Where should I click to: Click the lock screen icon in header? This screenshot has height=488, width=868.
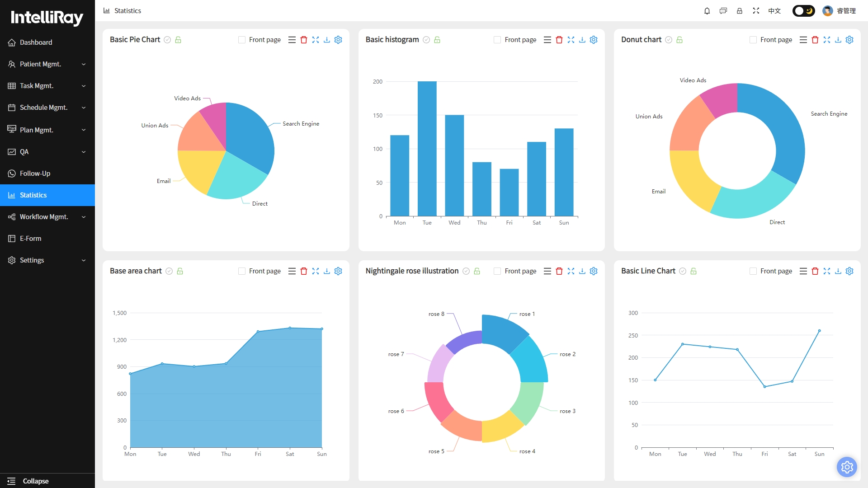point(740,11)
